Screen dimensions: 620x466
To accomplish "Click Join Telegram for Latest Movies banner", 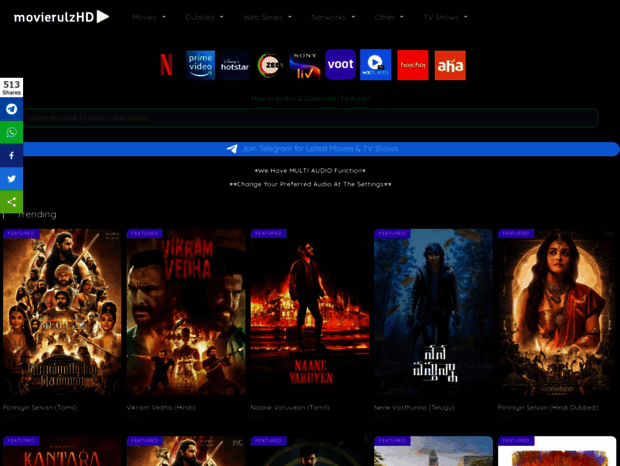I will coord(321,149).
